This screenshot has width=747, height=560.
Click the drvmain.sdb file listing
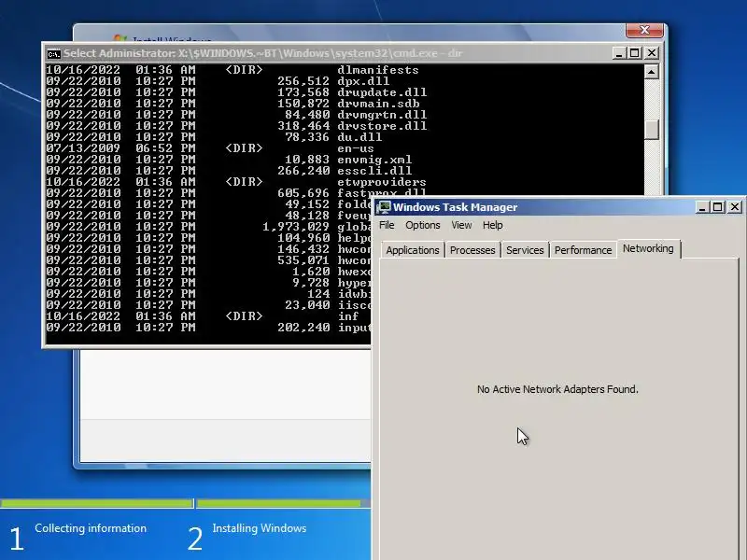pos(378,104)
